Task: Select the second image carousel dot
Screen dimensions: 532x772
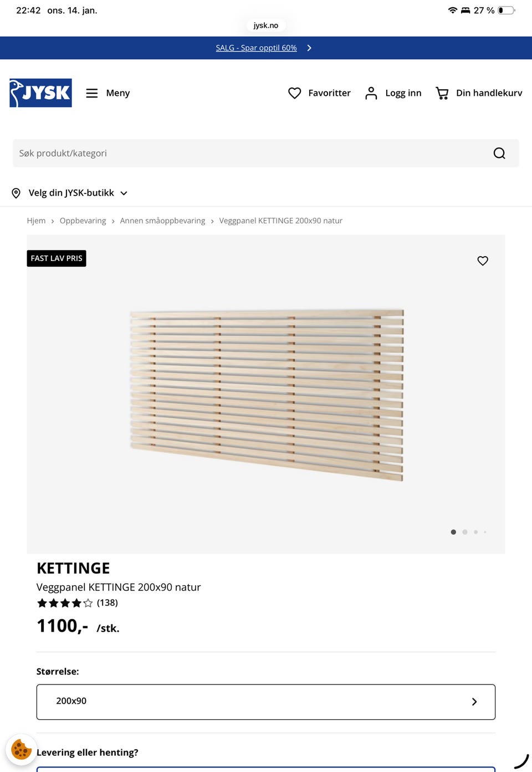Action: [465, 532]
